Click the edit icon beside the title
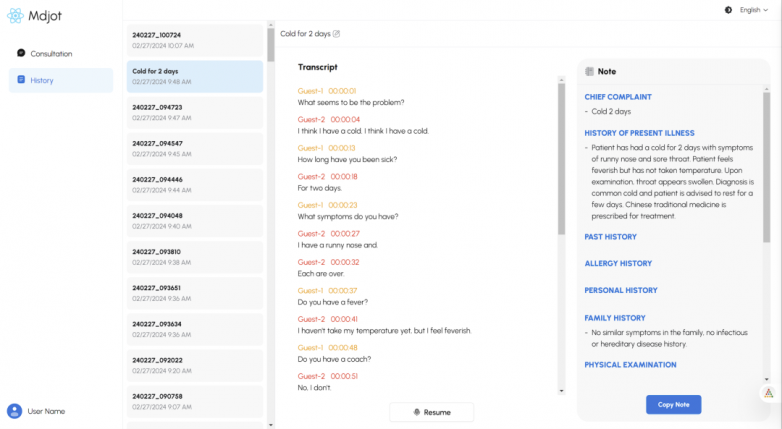 (336, 34)
